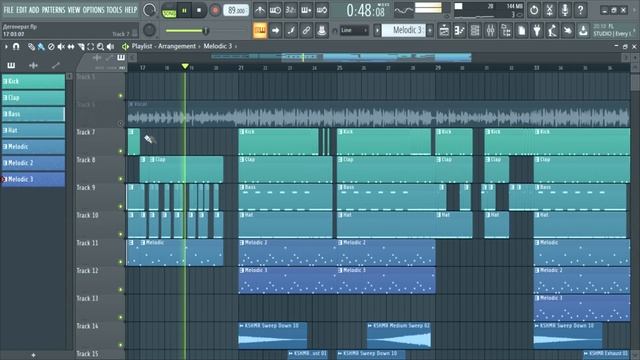Select the Melodic 2 pattern in picker
This screenshot has width=640, height=360.
pyautogui.click(x=33, y=163)
